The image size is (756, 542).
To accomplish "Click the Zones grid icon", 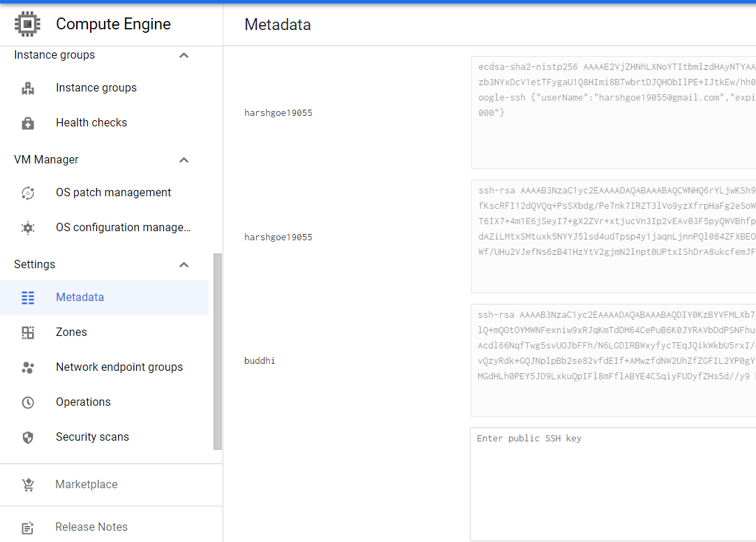I will click(x=28, y=332).
